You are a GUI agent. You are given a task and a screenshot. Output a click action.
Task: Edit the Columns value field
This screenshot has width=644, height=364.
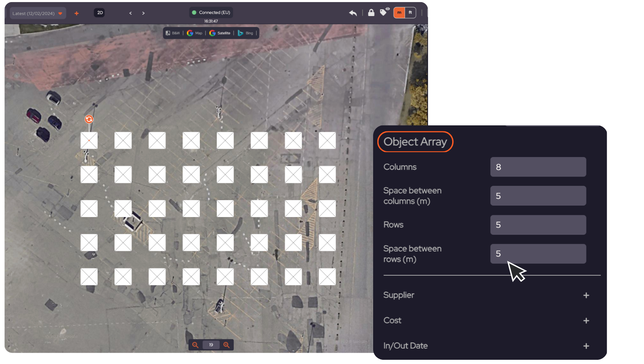538,167
